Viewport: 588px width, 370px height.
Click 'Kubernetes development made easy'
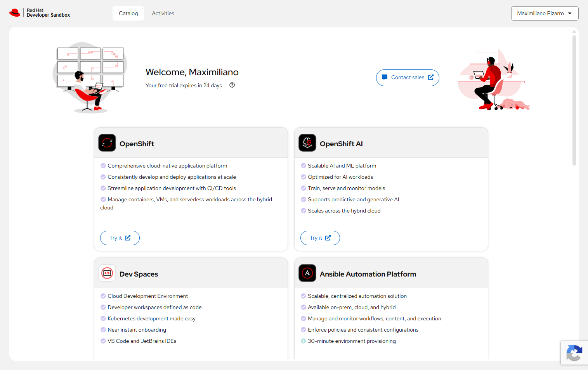tap(151, 318)
